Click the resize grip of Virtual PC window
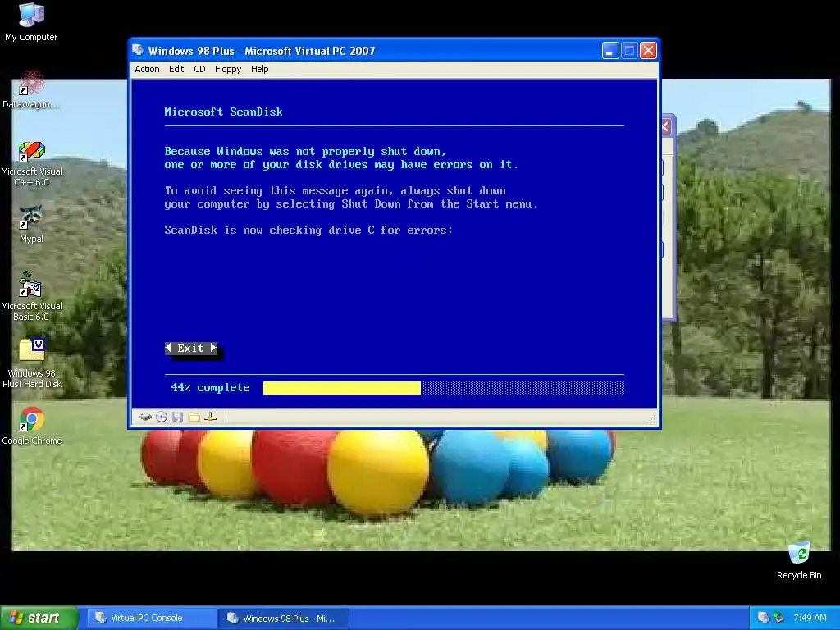Image resolution: width=840 pixels, height=630 pixels. pos(651,420)
